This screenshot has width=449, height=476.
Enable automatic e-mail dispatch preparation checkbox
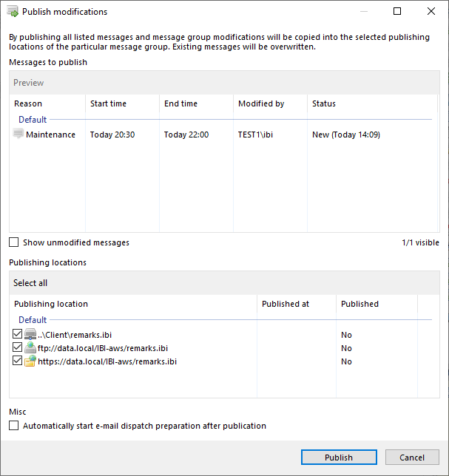point(14,426)
